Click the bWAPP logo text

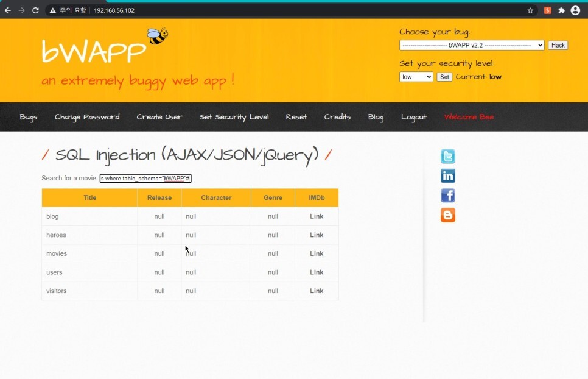click(x=94, y=51)
